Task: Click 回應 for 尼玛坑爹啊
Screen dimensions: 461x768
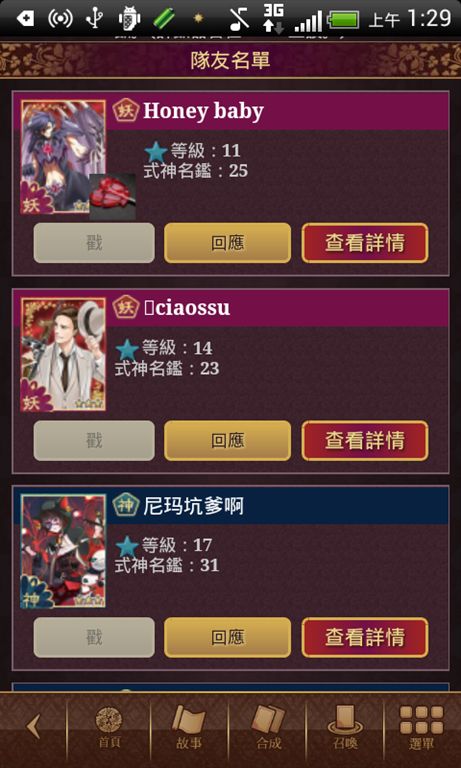Action: [227, 637]
